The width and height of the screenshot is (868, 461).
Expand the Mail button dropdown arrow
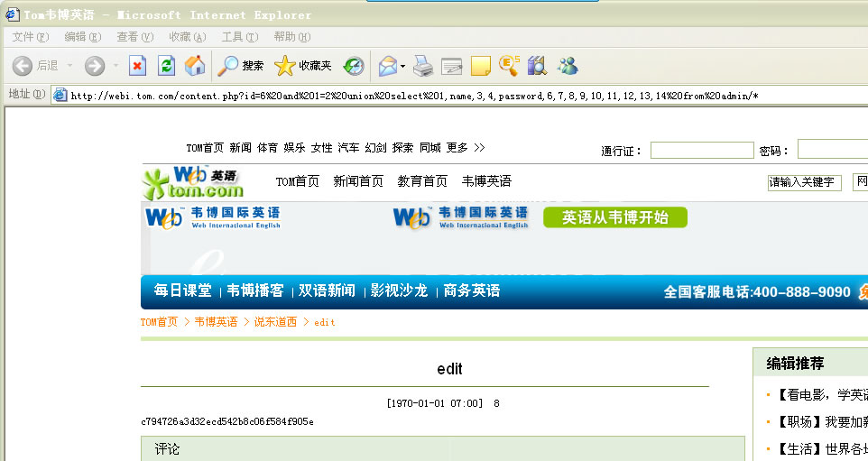402,67
